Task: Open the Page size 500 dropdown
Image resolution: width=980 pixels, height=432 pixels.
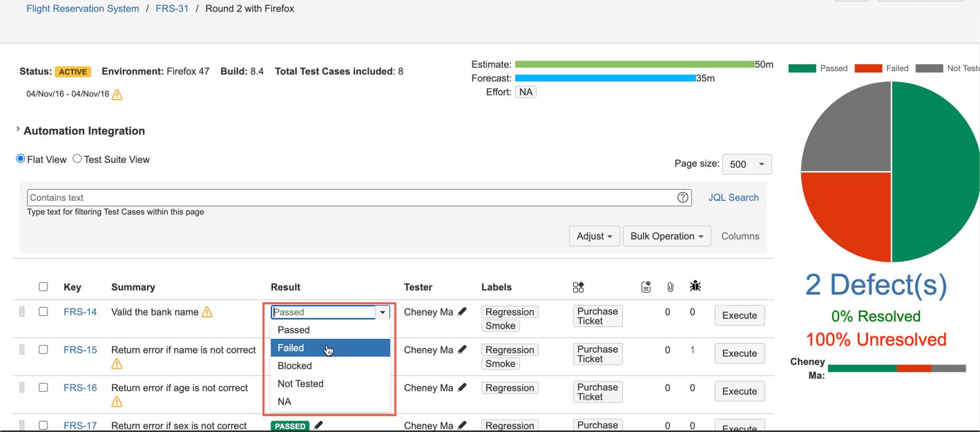Action: [x=747, y=164]
